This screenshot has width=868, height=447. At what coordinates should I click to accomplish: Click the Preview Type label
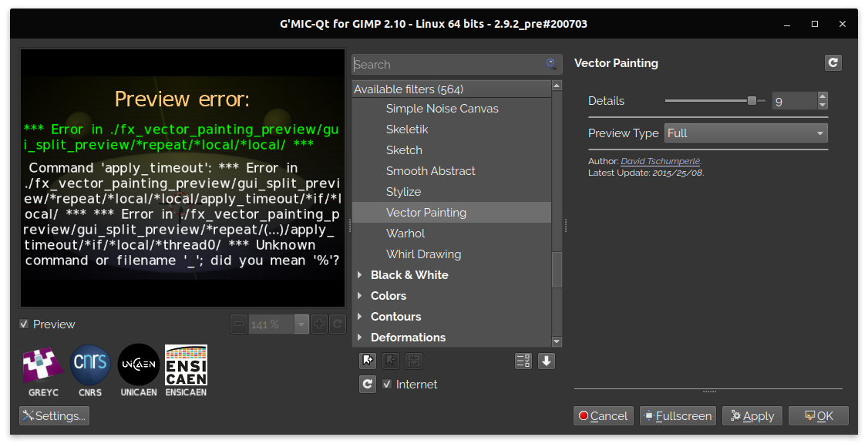624,133
